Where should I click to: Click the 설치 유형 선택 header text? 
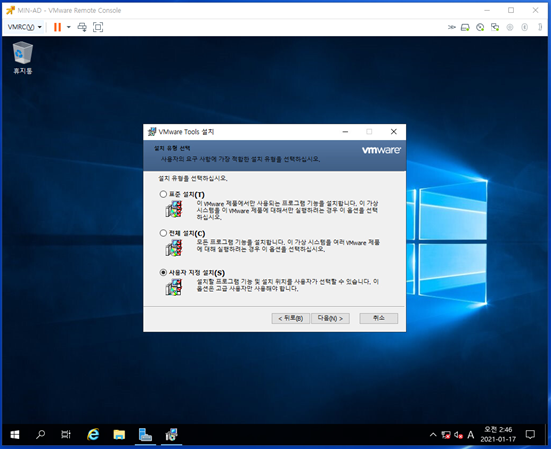click(172, 148)
